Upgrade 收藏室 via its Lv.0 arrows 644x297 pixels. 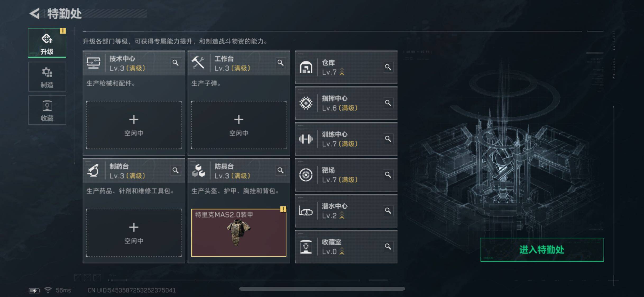click(x=342, y=251)
